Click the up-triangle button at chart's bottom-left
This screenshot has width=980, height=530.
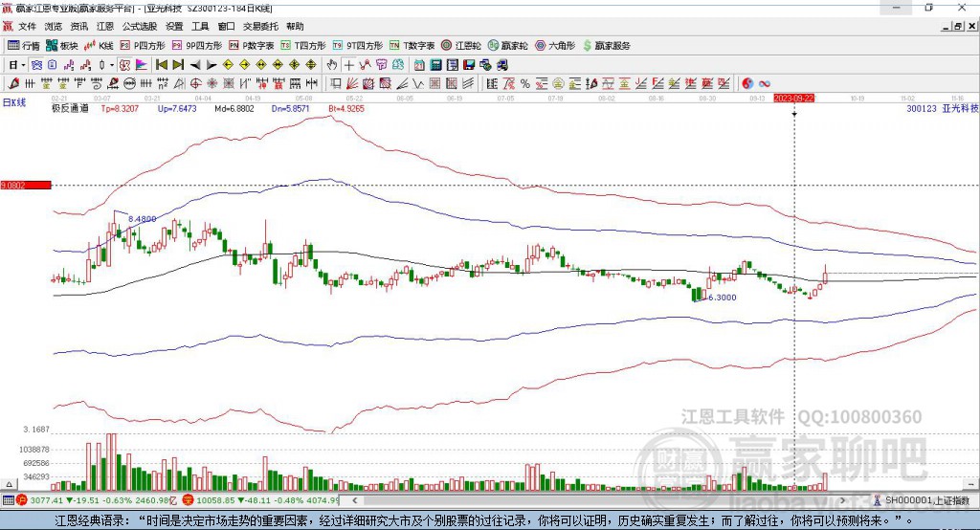pos(9,484)
